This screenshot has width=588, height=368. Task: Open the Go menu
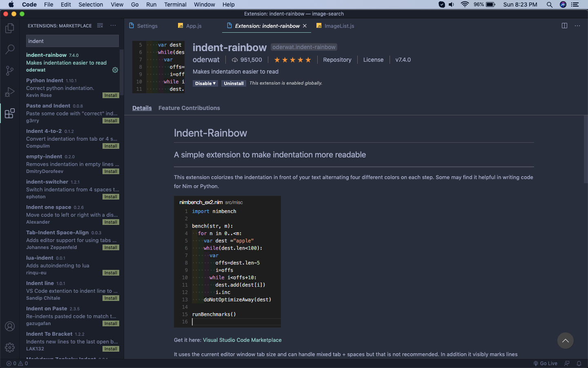tap(135, 4)
